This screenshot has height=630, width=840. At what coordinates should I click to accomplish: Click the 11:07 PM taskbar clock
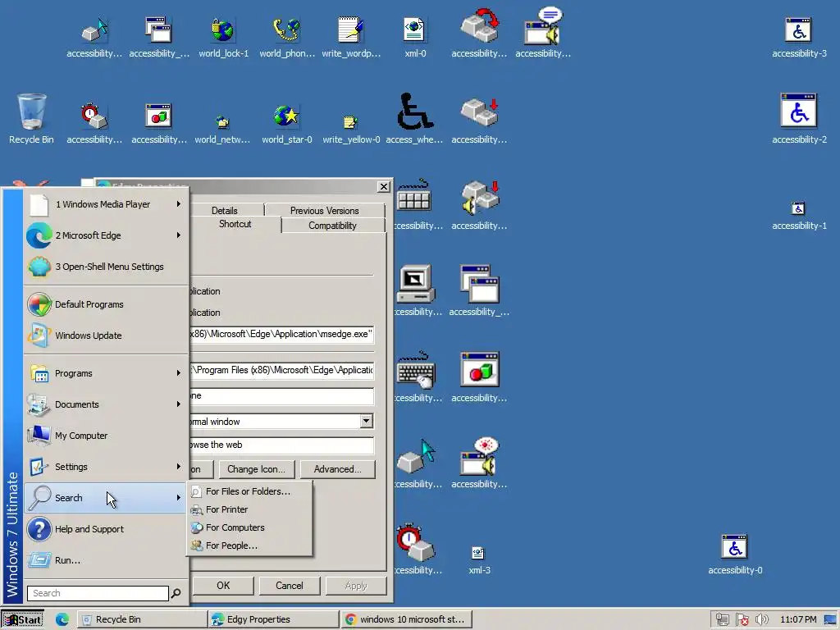(798, 620)
